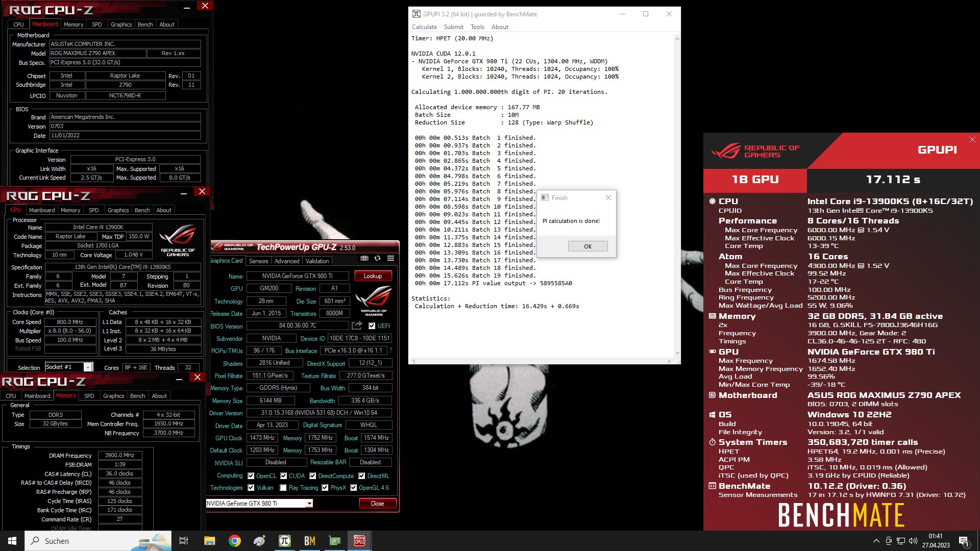980x551 pixels.
Task: Click the Bus Interface question mark help
Action: point(390,350)
